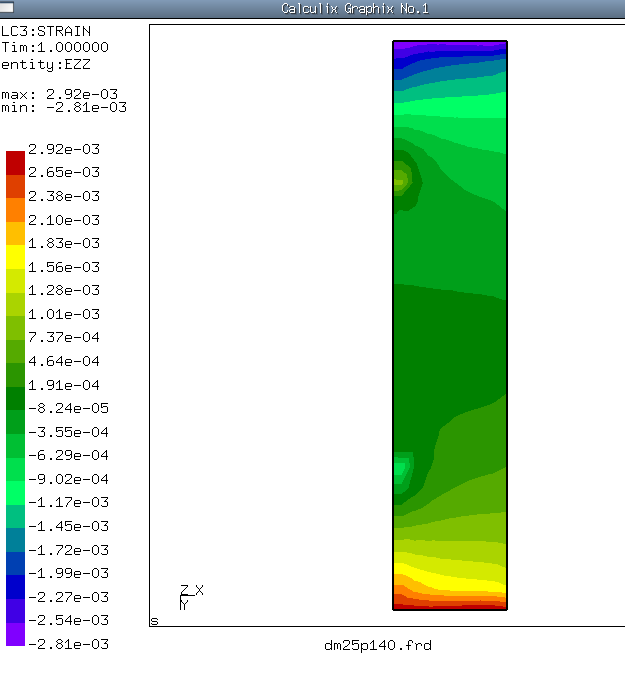This screenshot has width=625, height=676.
Task: Click the legend value 1.28e-03
Action: [64, 290]
